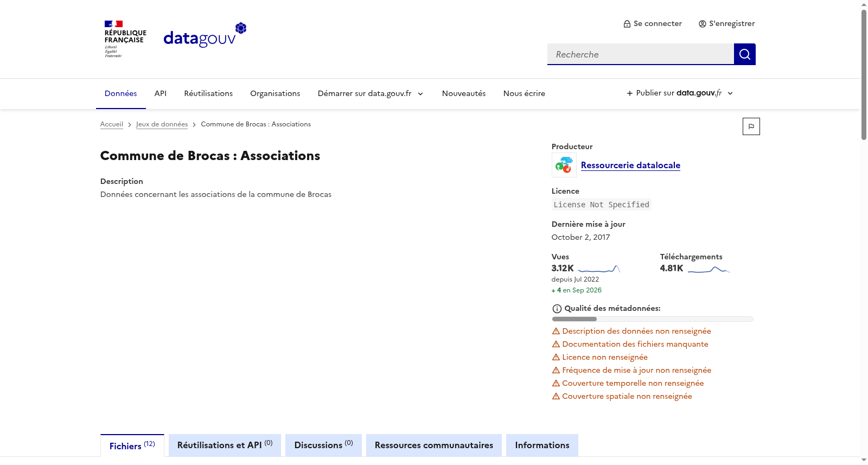This screenshot has height=465, width=868.
Task: Open Organisations in the navigation
Action: pos(275,93)
